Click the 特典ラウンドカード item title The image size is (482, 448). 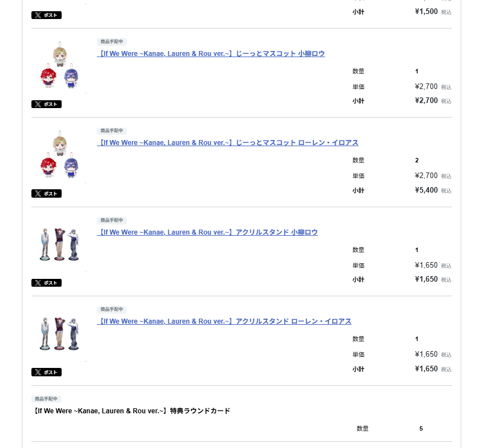132,411
